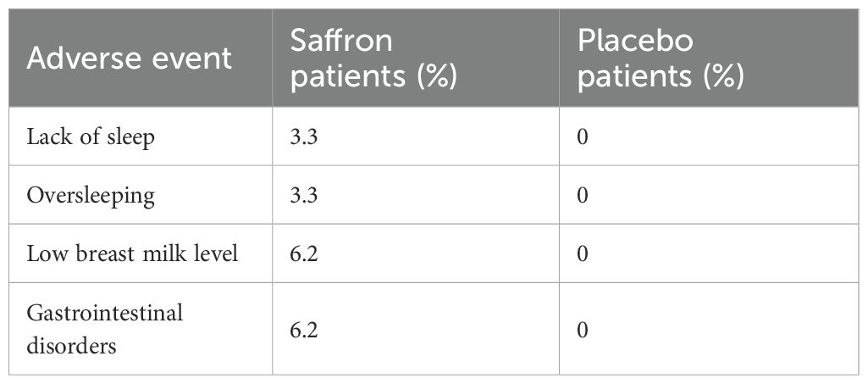Click the Oversleeping row label
The width and height of the screenshot is (868, 384).
tap(91, 195)
